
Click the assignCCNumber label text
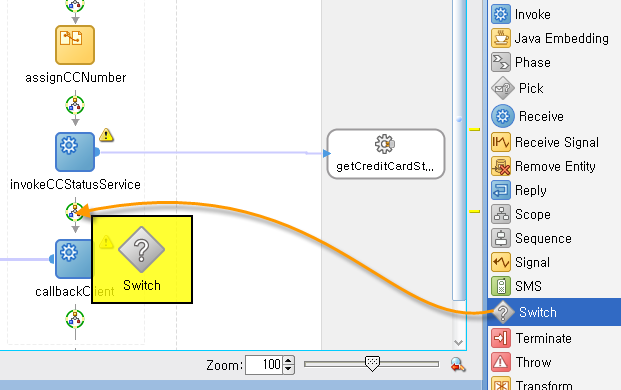[76, 78]
